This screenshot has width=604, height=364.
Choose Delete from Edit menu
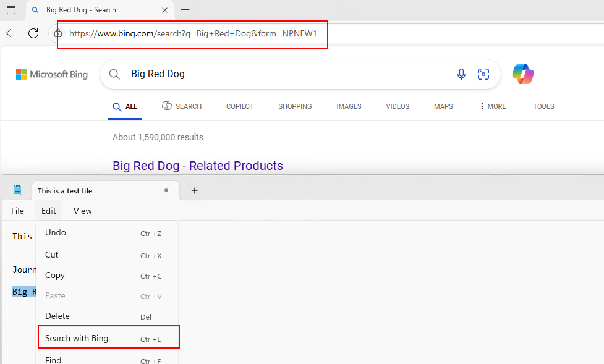pyautogui.click(x=107, y=316)
